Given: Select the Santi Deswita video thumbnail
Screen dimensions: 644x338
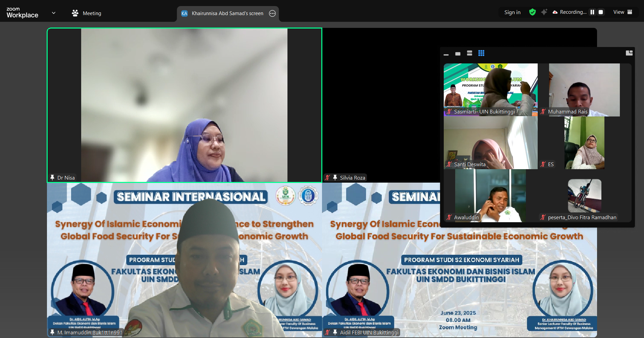Looking at the screenshot, I should click(x=491, y=143).
